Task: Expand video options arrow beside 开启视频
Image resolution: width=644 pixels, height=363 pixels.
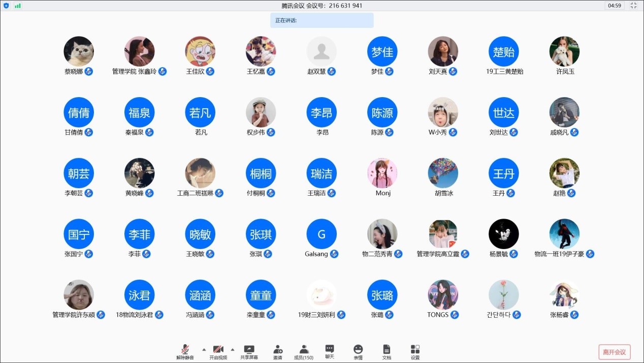Action: [233, 349]
